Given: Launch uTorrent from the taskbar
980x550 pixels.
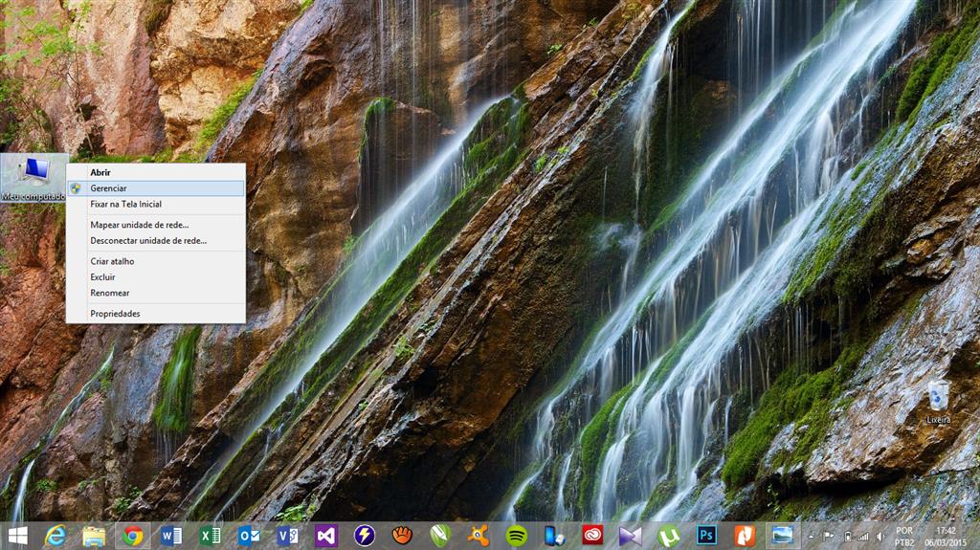Looking at the screenshot, I should [x=669, y=536].
